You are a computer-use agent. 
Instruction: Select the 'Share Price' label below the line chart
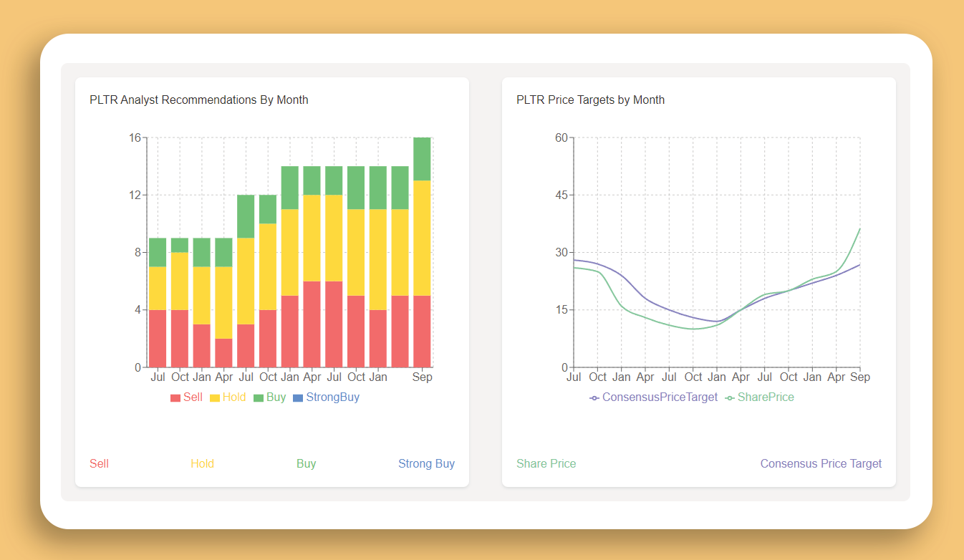click(546, 463)
